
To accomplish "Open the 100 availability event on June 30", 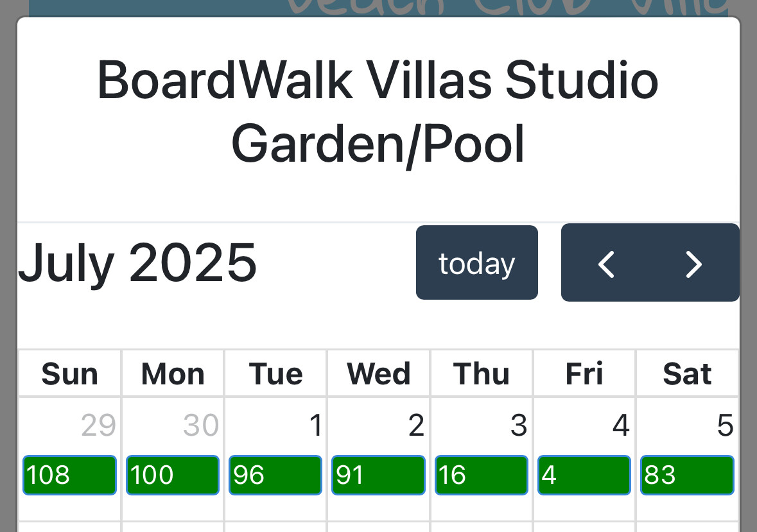I will [172, 476].
